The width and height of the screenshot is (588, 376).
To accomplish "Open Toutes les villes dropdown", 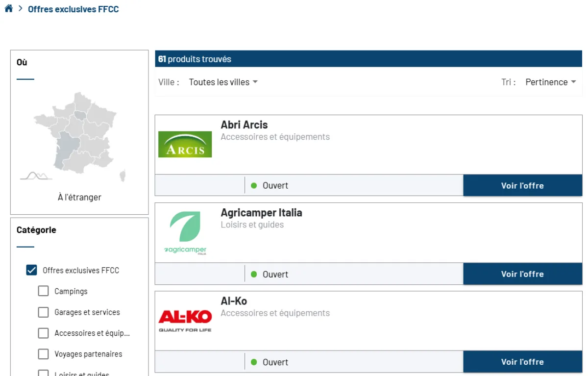I will pyautogui.click(x=223, y=82).
